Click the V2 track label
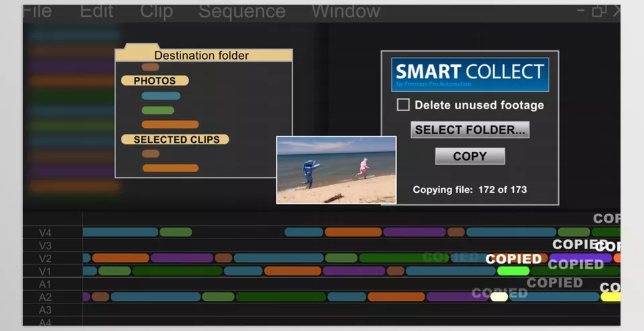 click(x=45, y=259)
